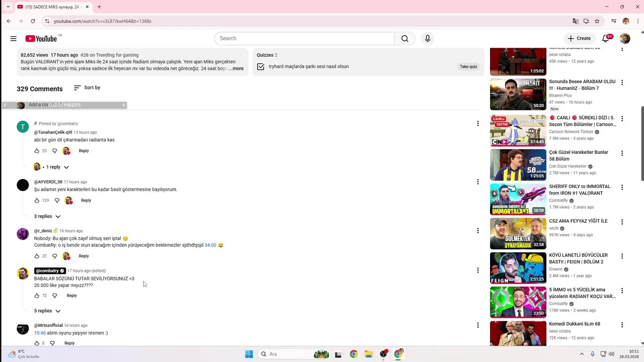Reload the page in the browser

[33, 21]
